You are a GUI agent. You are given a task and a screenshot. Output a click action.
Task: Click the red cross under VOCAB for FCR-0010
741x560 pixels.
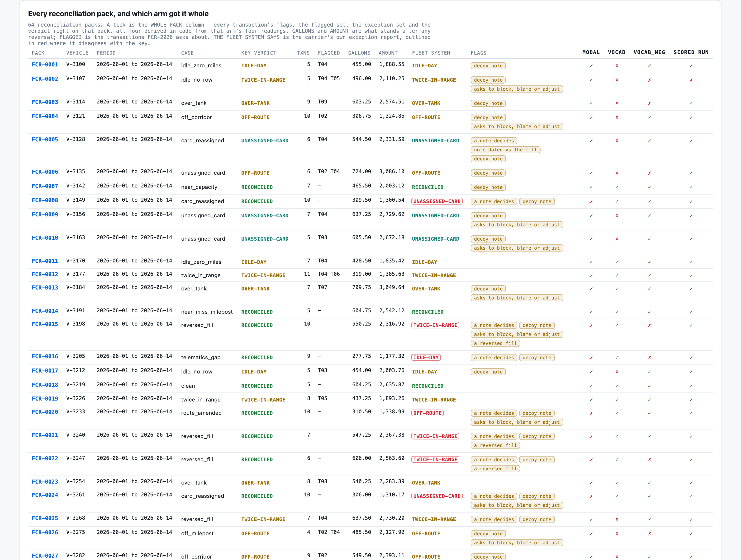[617, 239]
